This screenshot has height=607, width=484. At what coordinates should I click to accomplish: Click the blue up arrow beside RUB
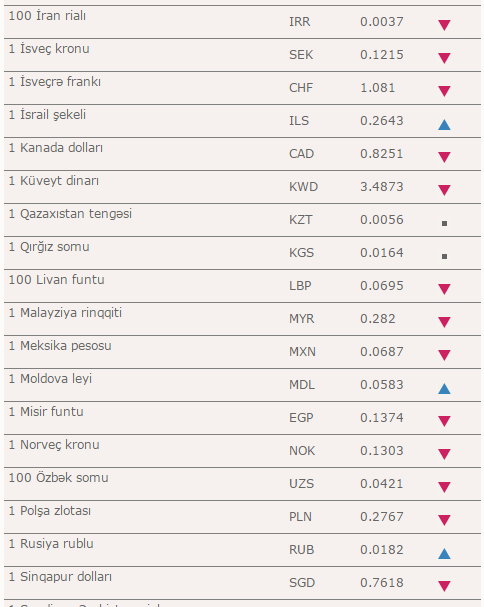tap(444, 554)
